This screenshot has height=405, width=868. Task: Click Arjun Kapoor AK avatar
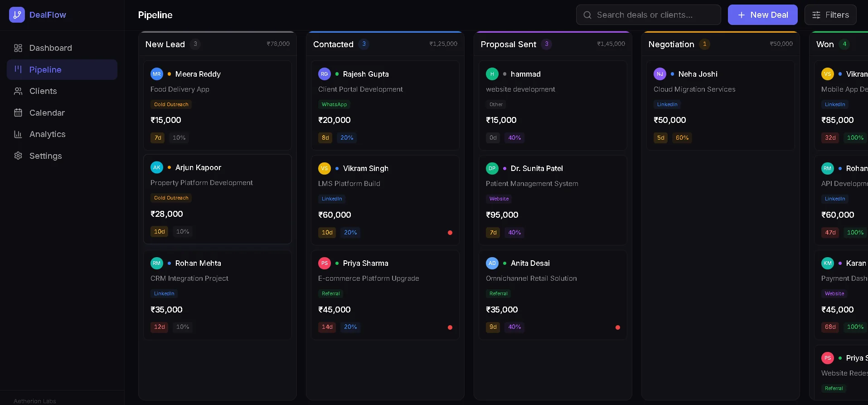pos(157,167)
